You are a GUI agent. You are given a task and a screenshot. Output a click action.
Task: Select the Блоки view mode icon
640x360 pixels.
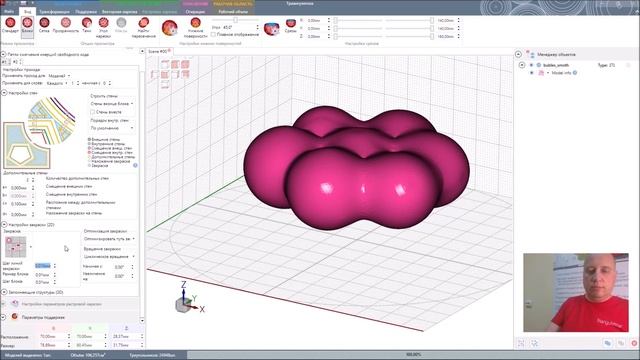click(27, 23)
